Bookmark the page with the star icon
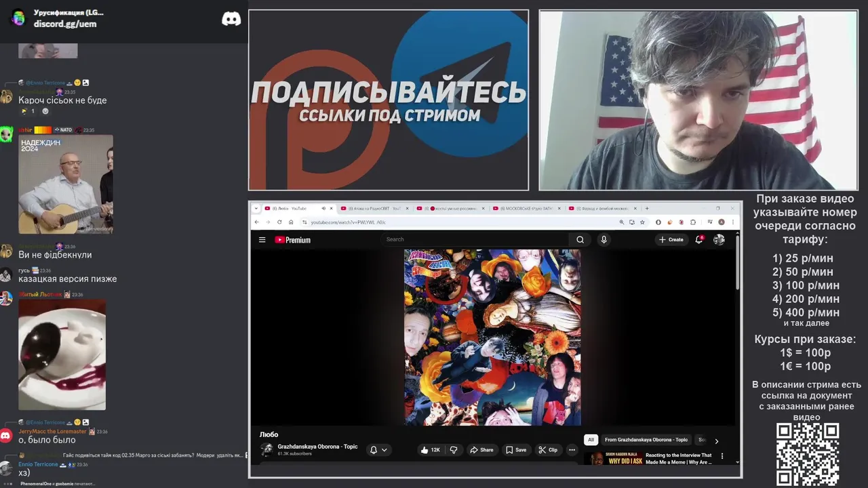The height and width of the screenshot is (488, 868). coord(642,222)
